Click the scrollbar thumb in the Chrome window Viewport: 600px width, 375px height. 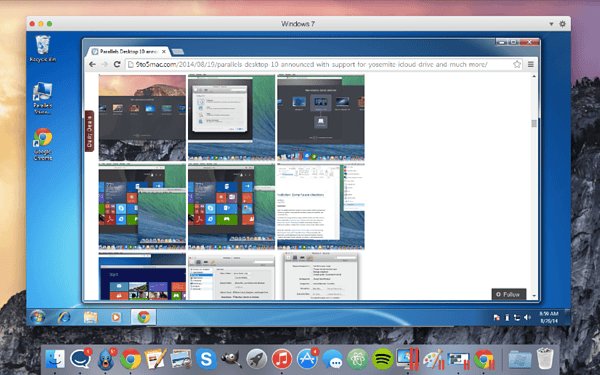point(534,123)
